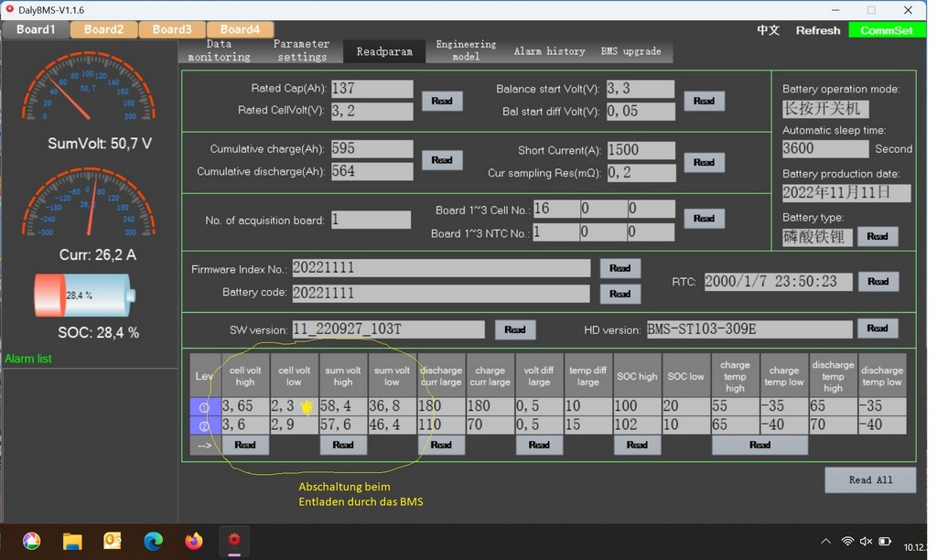937x560 pixels.
Task: Open Microsoft Edge from the taskbar
Action: point(153,542)
